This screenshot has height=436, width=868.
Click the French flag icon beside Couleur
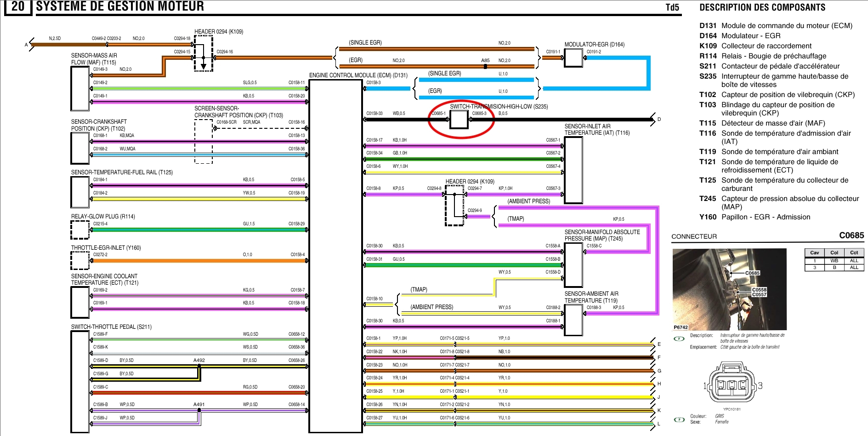(679, 419)
